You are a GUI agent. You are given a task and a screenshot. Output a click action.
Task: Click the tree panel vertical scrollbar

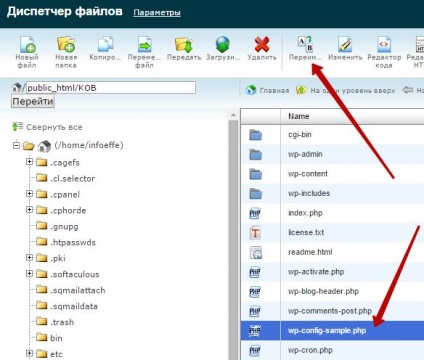tap(233, 237)
